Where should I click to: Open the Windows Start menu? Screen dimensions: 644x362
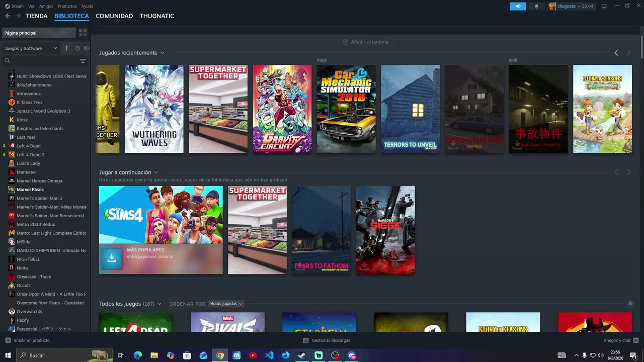(8, 355)
